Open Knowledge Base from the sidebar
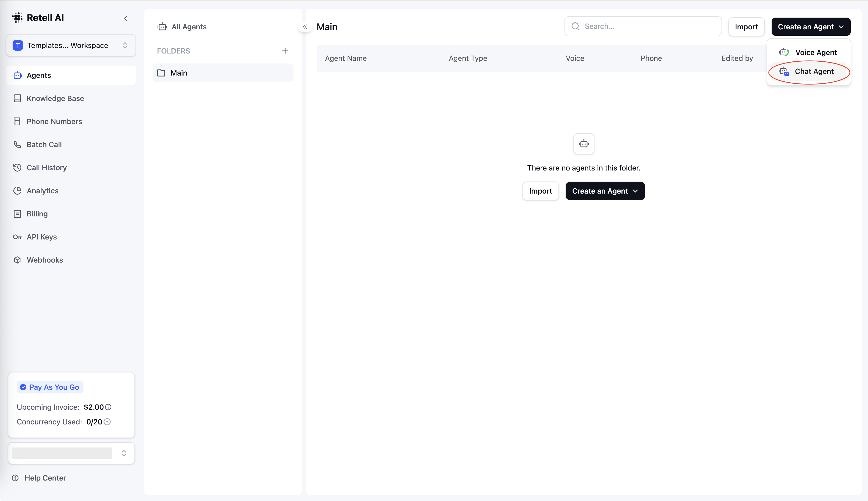 click(x=71, y=98)
